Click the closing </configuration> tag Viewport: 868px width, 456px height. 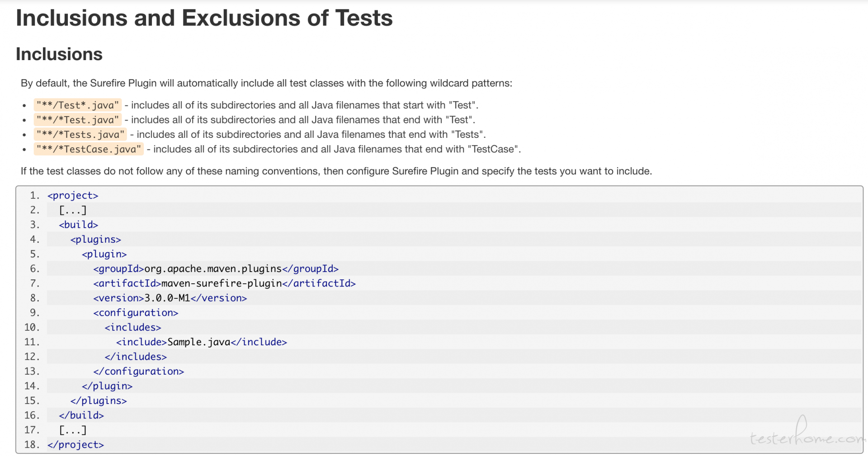pos(138,371)
